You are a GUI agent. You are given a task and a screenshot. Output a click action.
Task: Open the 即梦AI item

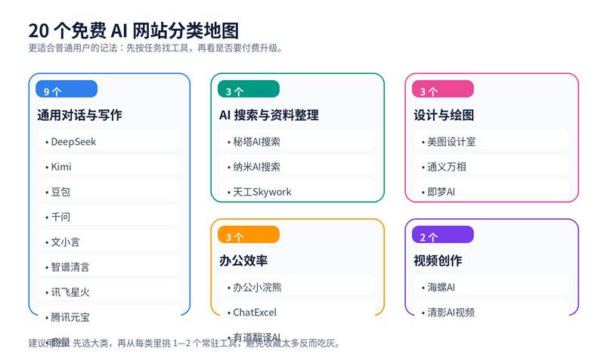point(491,192)
